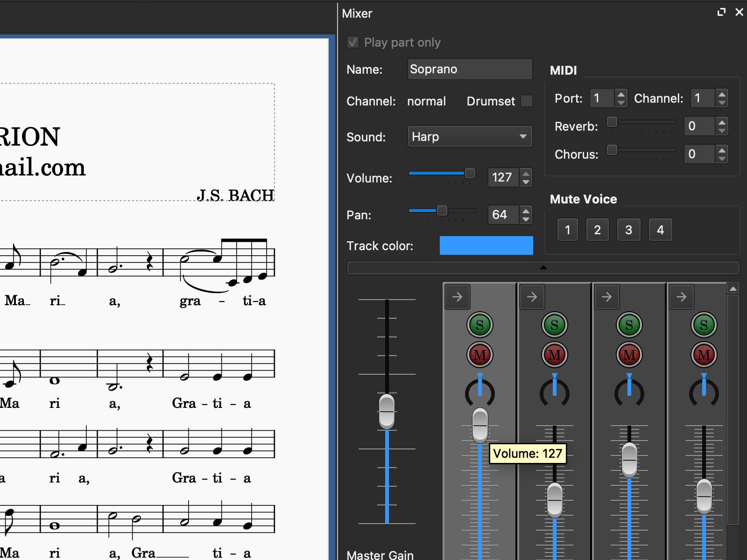Click the third channel volume fader handle
Image resolution: width=747 pixels, height=560 pixels.
click(x=629, y=460)
